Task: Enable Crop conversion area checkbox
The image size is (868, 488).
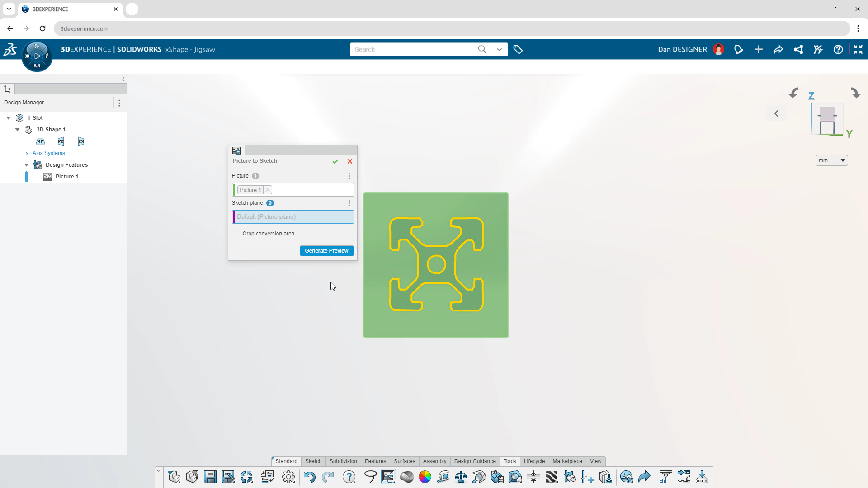Action: coord(235,233)
